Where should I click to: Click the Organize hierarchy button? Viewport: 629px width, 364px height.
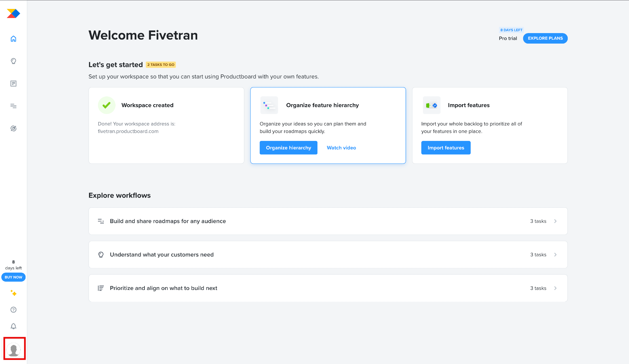pos(288,148)
